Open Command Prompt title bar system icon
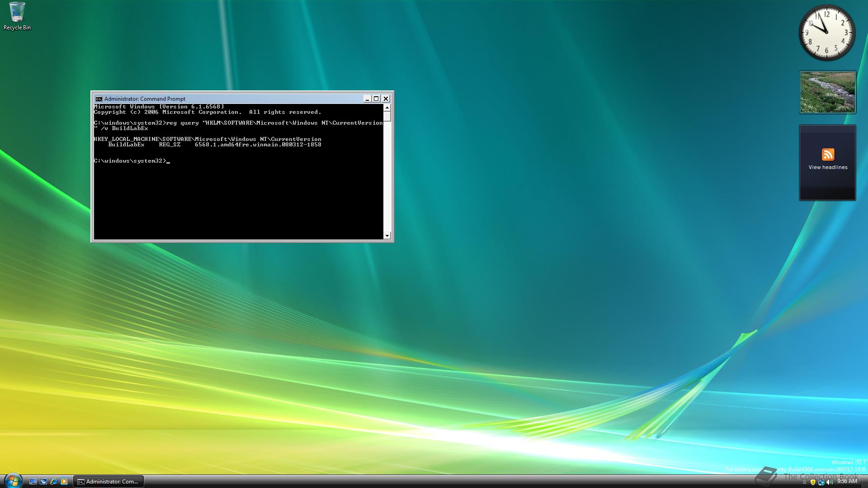868x488 pixels. click(99, 99)
